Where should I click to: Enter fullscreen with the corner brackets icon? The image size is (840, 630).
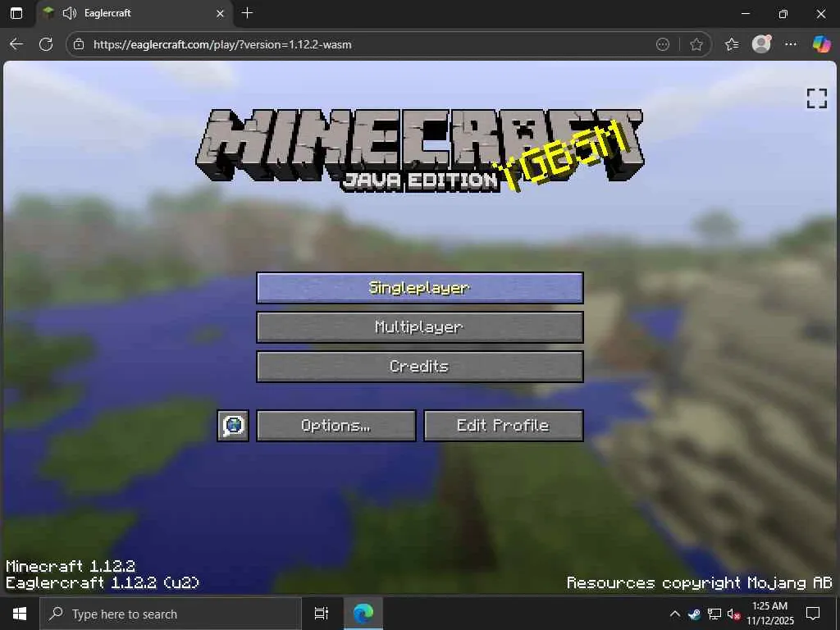click(x=816, y=98)
